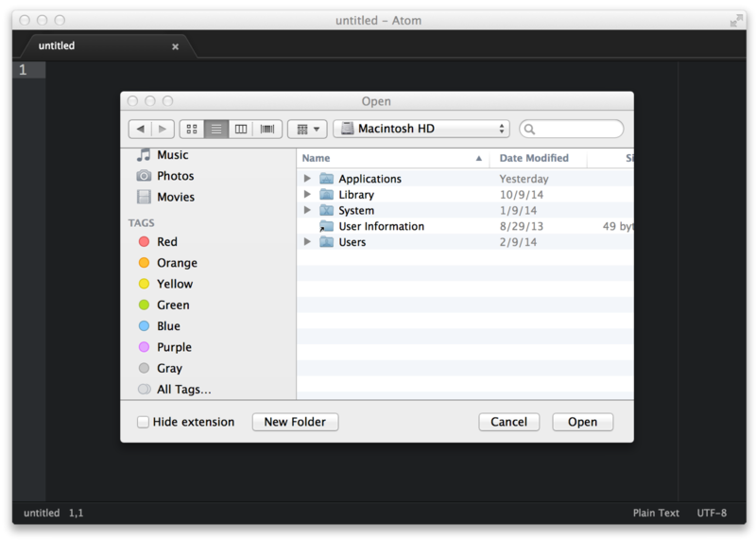Go back with the back arrow

[140, 129]
